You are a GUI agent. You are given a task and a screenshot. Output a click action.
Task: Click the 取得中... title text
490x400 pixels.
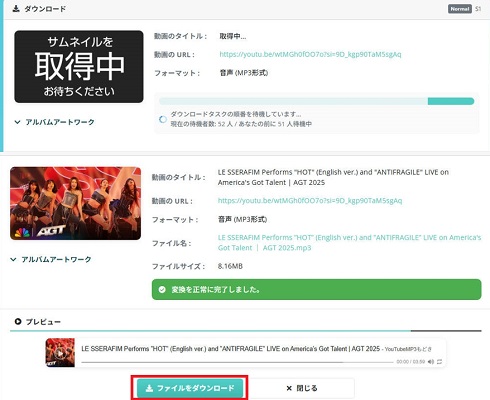(x=233, y=36)
